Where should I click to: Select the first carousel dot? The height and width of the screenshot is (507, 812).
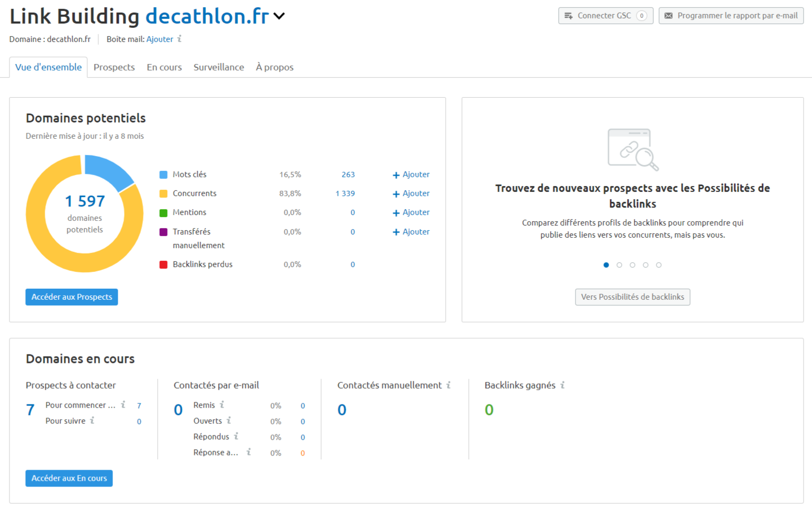(606, 265)
